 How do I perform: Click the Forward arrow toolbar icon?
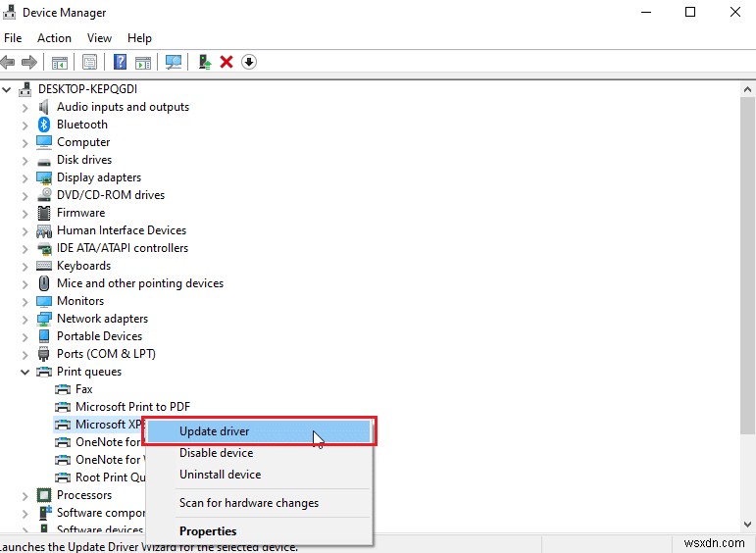pyautogui.click(x=29, y=62)
